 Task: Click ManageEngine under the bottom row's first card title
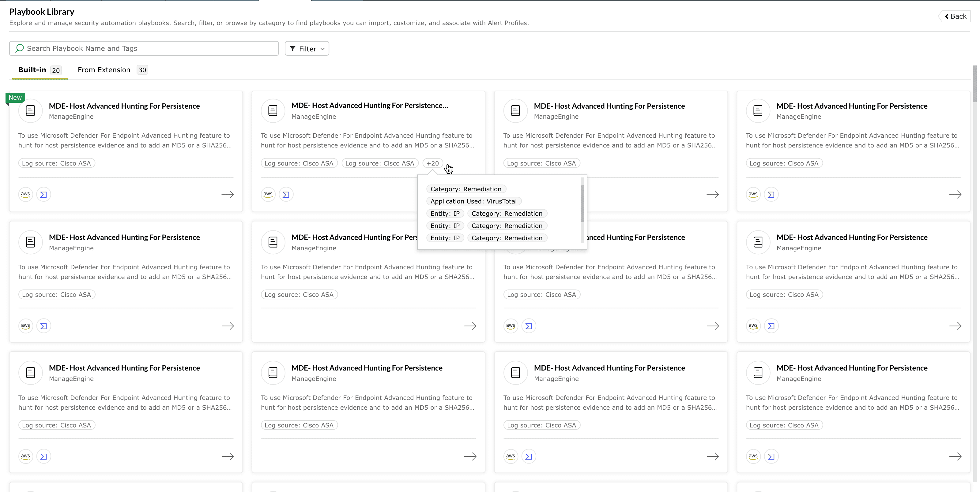coord(71,379)
